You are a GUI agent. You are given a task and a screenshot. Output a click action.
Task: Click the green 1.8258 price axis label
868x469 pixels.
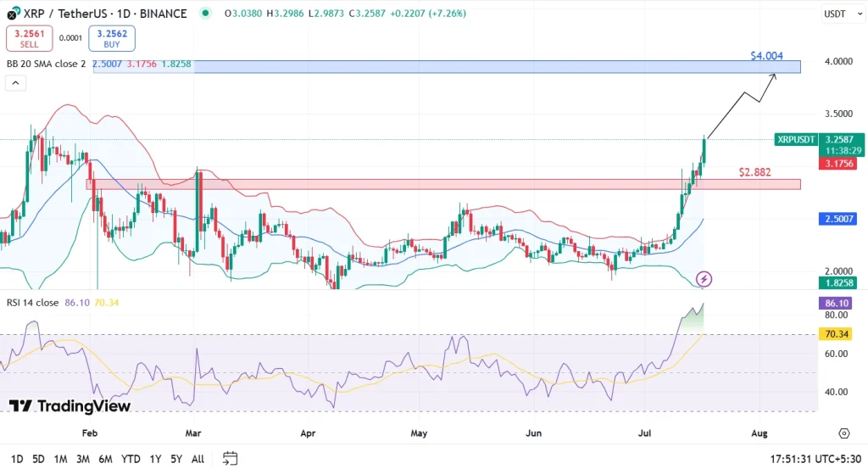838,283
